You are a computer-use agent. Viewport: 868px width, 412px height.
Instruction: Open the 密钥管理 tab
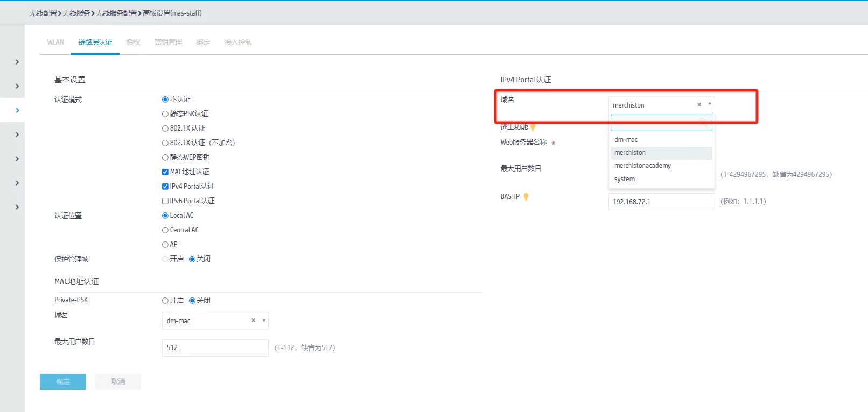(x=168, y=42)
